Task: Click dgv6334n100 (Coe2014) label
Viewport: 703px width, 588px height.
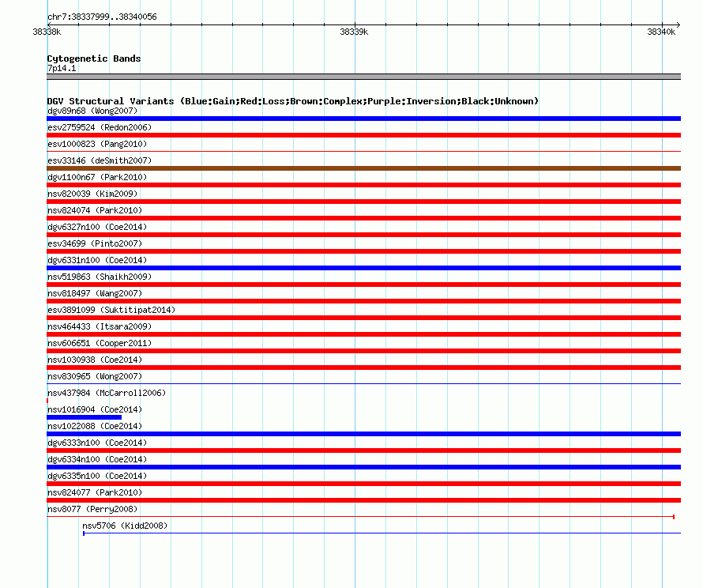Action: click(x=97, y=459)
